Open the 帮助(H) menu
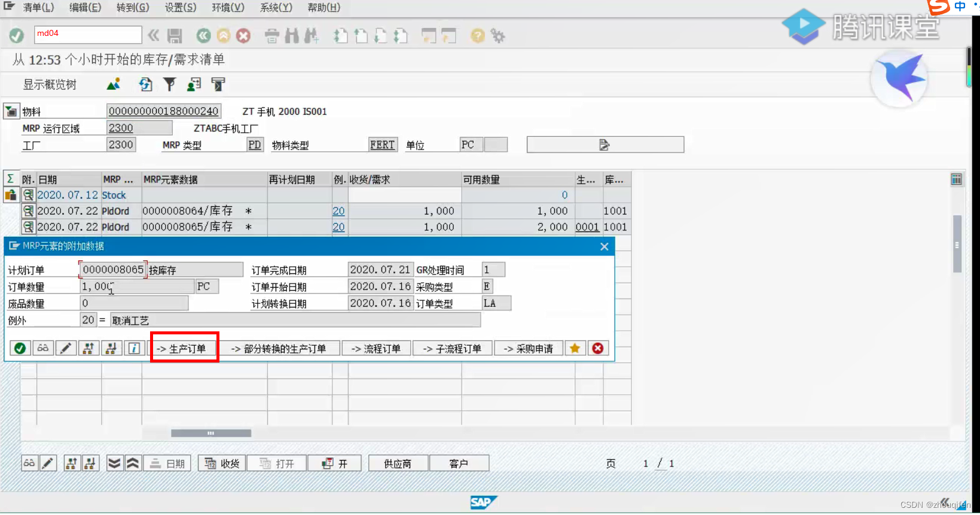The width and height of the screenshot is (980, 515). click(x=323, y=8)
